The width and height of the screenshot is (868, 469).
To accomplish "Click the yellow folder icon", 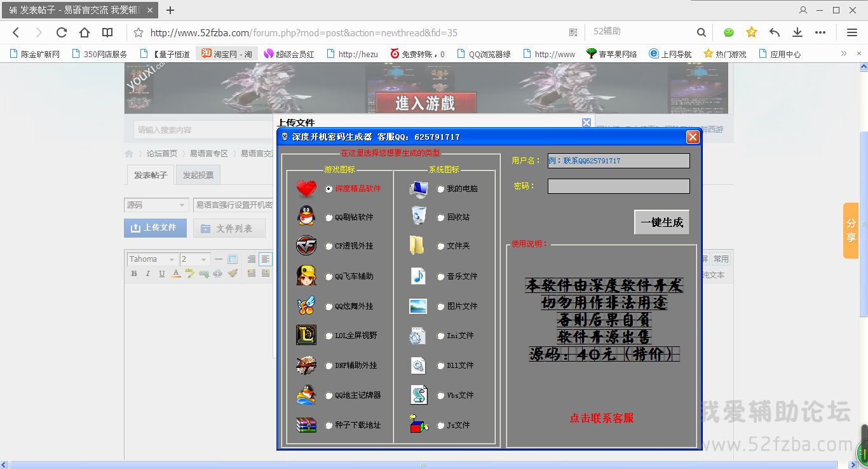I will pyautogui.click(x=417, y=245).
